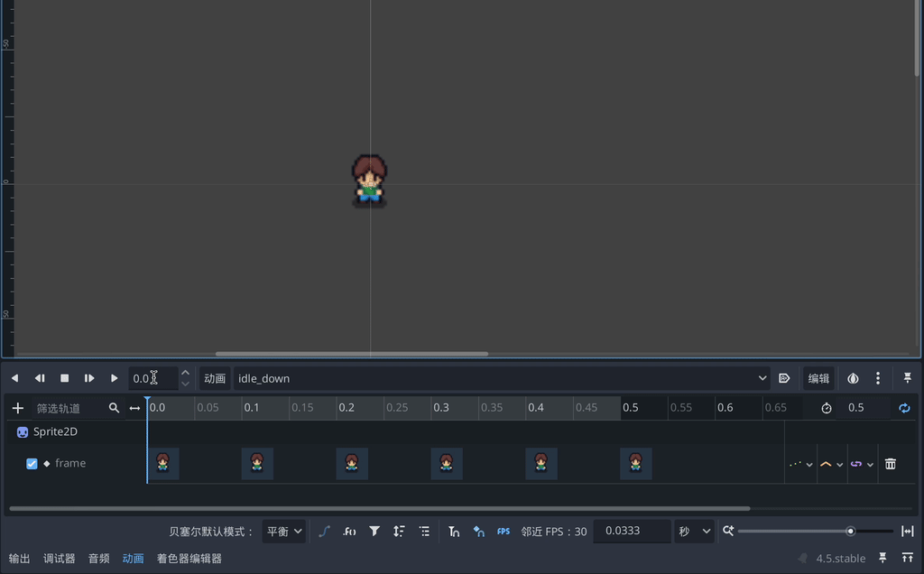
Task: Toggle autoplay on load icon
Action: [x=784, y=378]
